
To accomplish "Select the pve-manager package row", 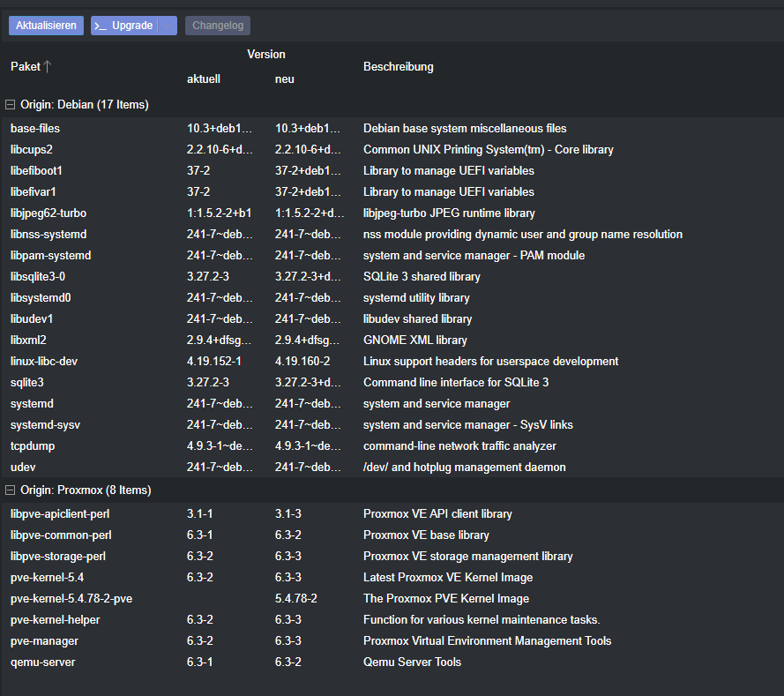I will (x=392, y=641).
